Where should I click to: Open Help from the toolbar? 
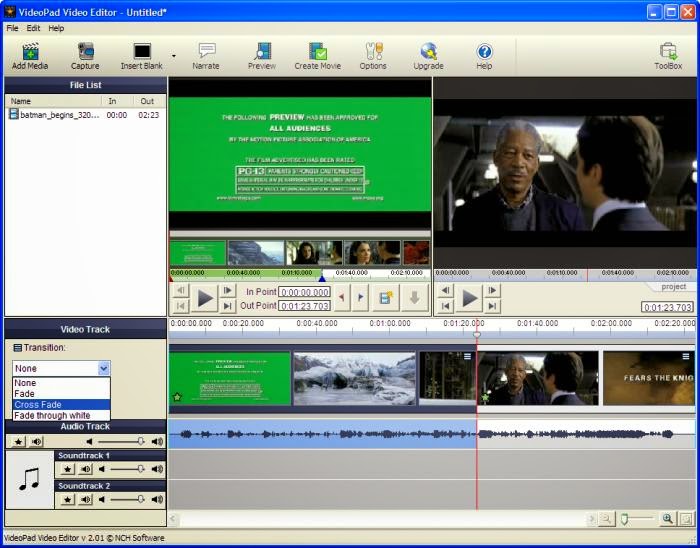point(484,56)
